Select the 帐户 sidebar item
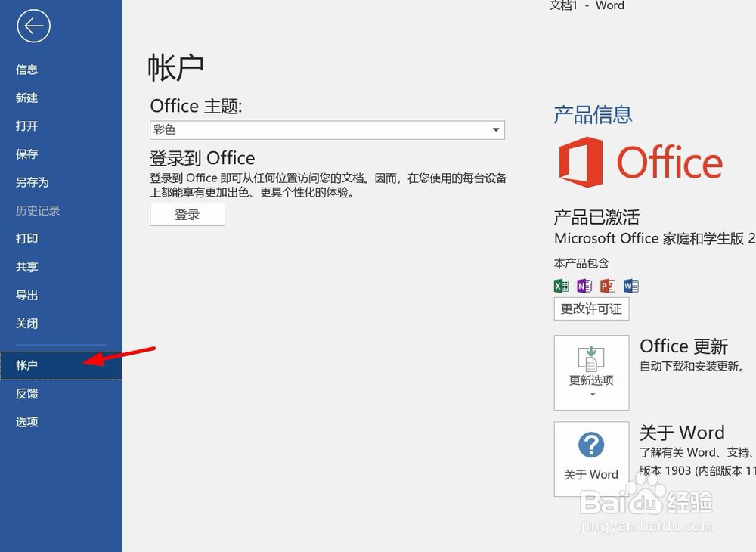This screenshot has width=756, height=552. 60,365
